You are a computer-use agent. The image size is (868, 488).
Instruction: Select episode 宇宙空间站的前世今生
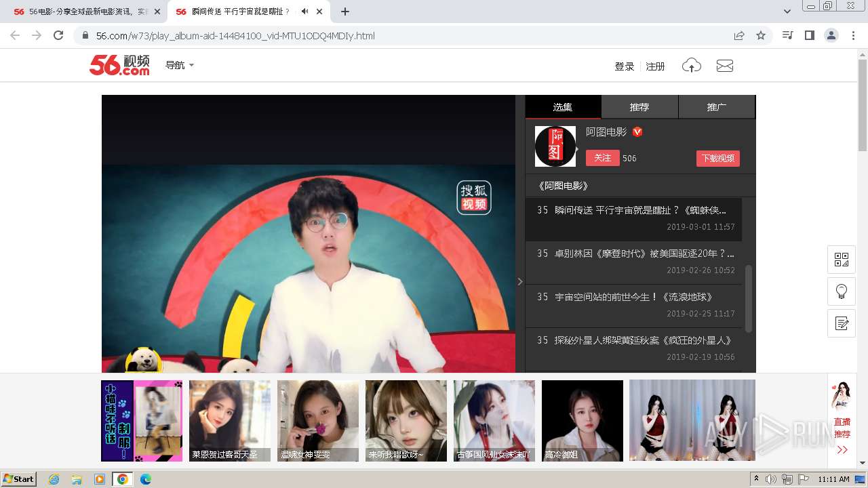pos(633,305)
